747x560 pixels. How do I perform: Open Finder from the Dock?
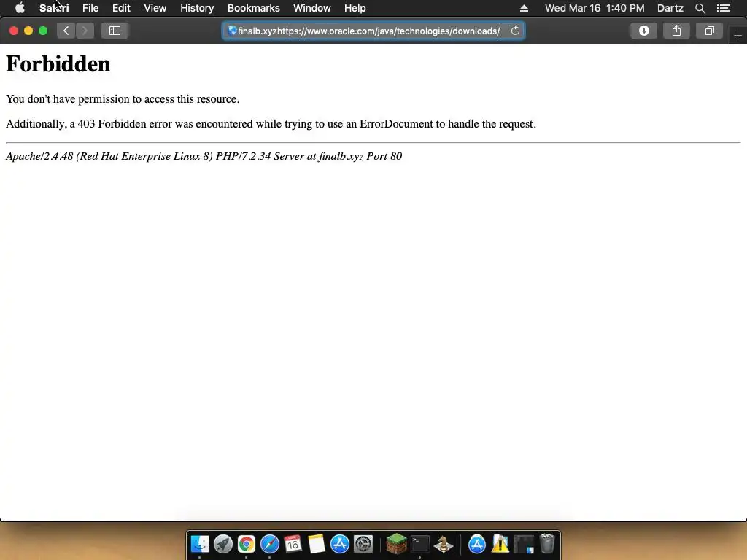200,544
